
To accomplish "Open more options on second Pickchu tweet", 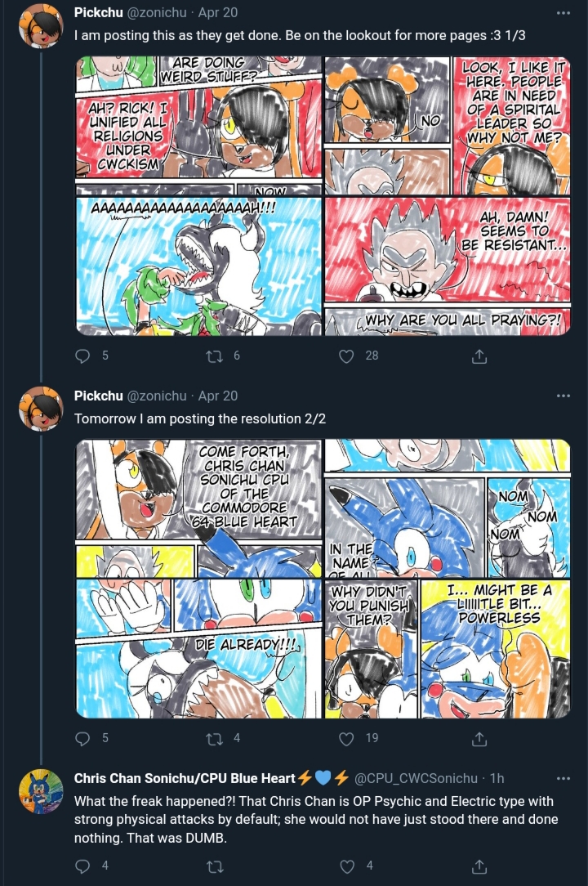I will 563,396.
